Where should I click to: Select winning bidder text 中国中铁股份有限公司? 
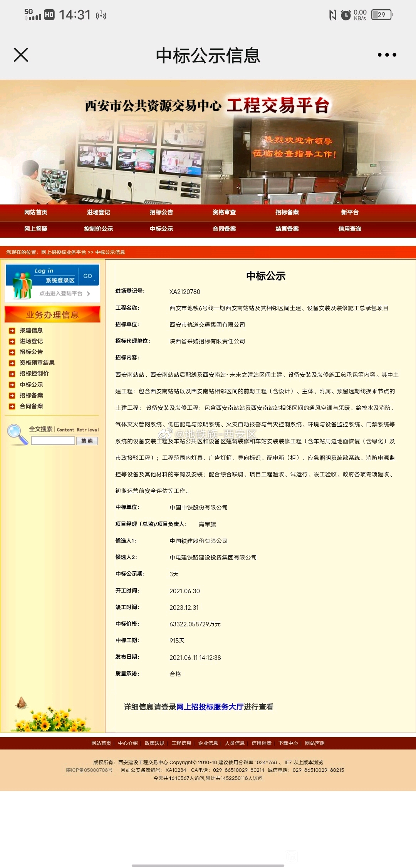199,507
